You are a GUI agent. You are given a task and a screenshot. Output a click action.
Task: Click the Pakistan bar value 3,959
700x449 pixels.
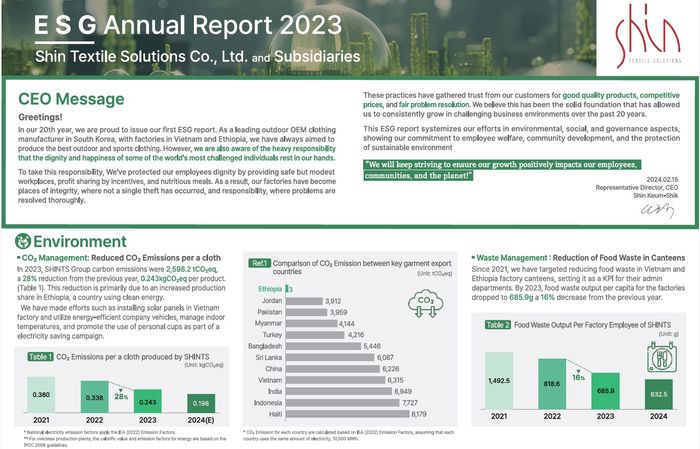click(x=338, y=312)
